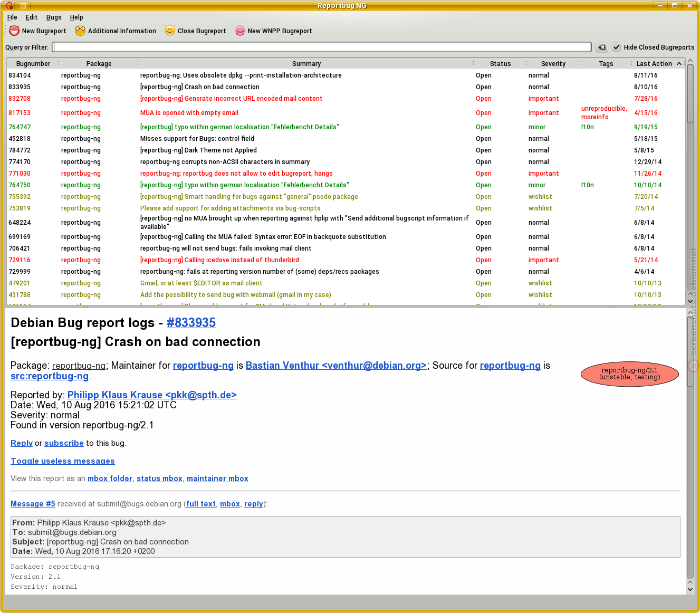Select bug 833935 Crash on bad connection
This screenshot has width=700, height=613.
[x=346, y=87]
